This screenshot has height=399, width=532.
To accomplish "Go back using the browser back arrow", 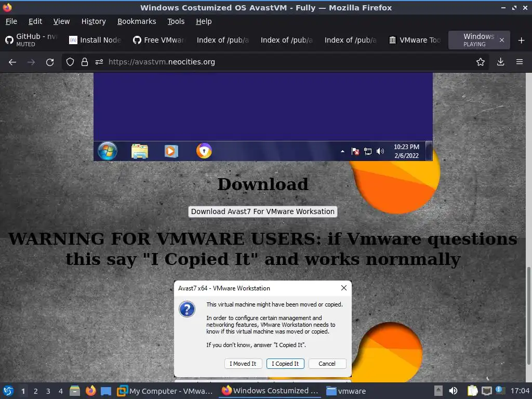I will (12, 62).
